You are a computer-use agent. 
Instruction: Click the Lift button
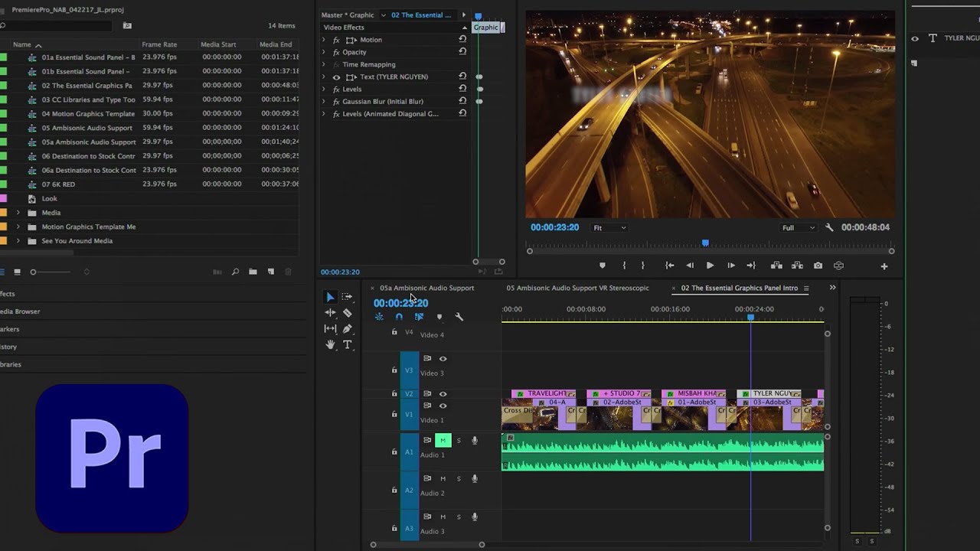[x=776, y=266]
